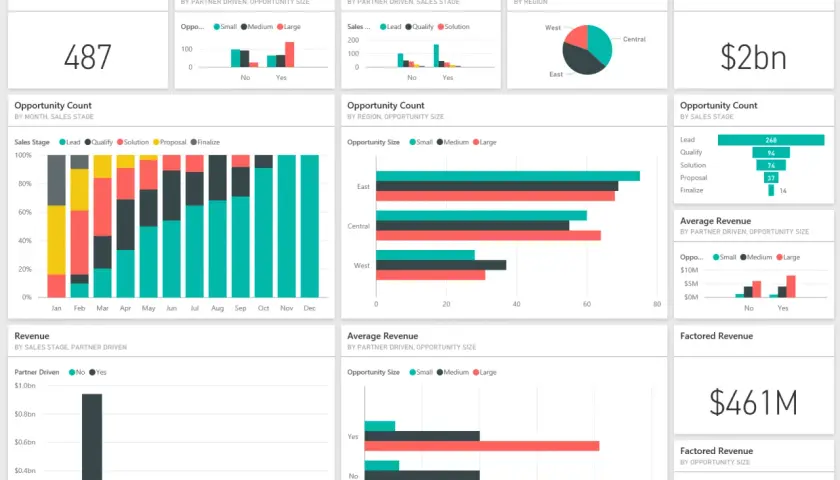
Task: Click the 'Jun' month axis label
Action: click(x=171, y=308)
